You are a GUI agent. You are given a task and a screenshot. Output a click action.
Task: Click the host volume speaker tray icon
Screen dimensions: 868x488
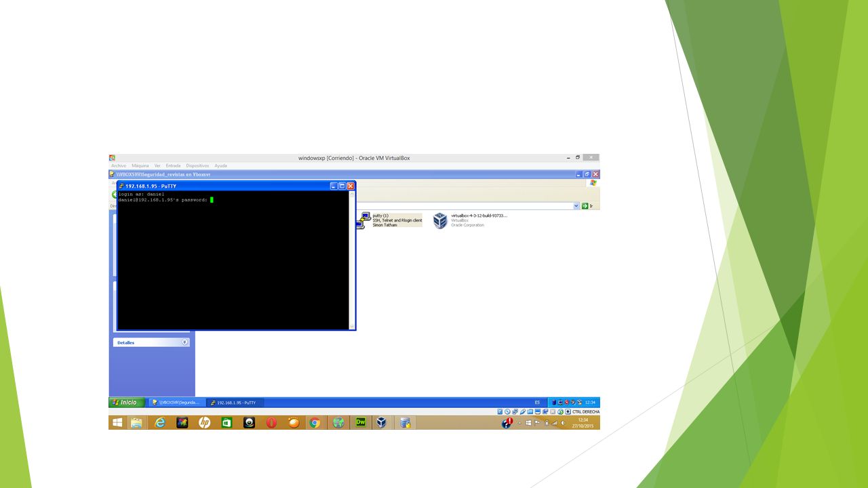pos(563,423)
